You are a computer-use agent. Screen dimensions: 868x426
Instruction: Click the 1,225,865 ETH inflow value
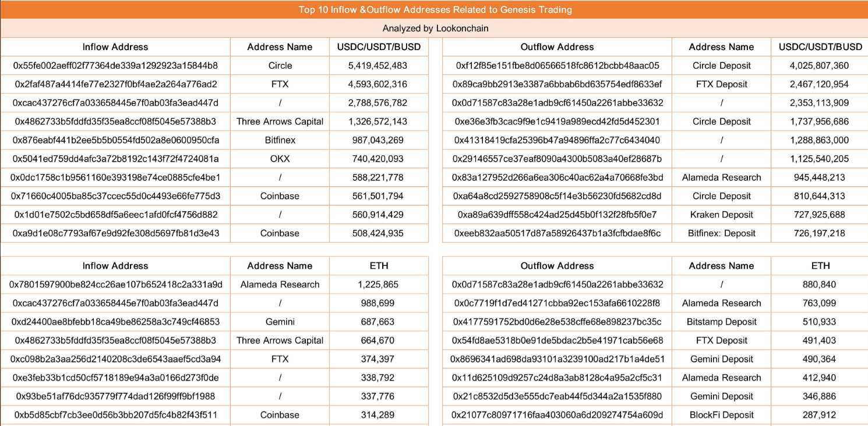(x=378, y=285)
